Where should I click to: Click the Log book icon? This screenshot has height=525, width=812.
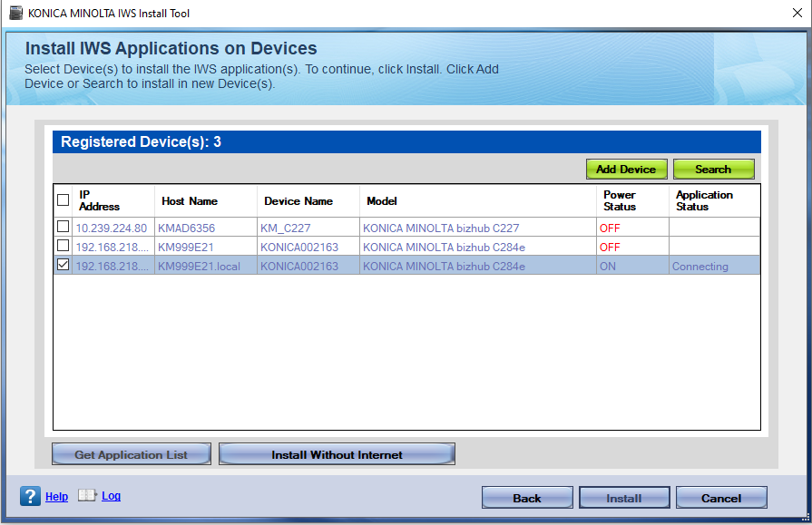(87, 496)
